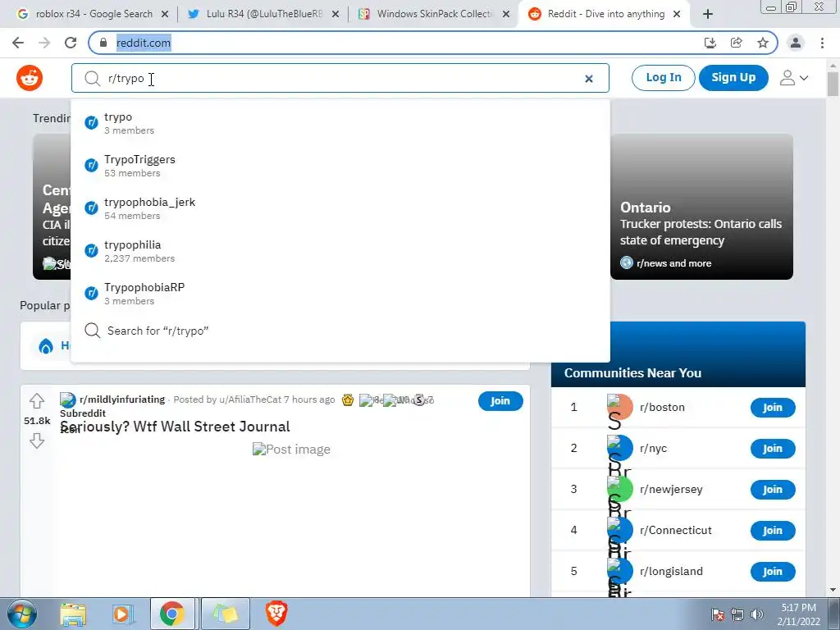Click the magnifier icon inside the Reddit search box

coord(92,78)
